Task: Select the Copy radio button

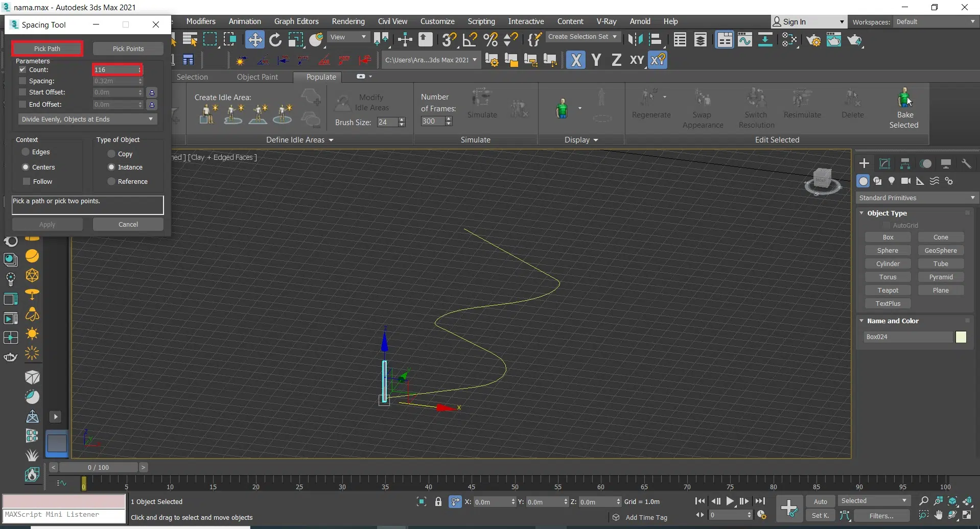Action: coord(111,154)
